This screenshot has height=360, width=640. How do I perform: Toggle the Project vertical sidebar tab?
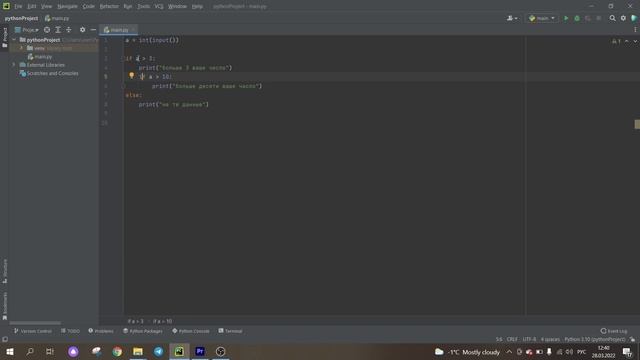[x=5, y=38]
